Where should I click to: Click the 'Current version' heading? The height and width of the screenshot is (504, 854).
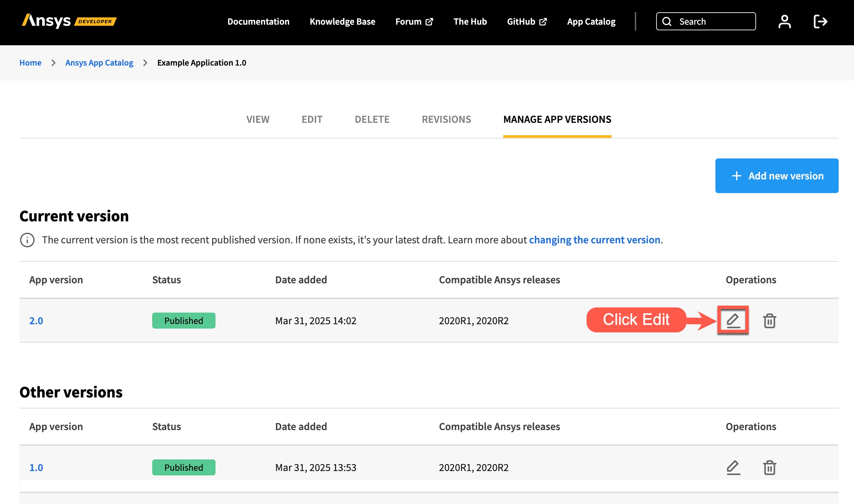click(74, 216)
